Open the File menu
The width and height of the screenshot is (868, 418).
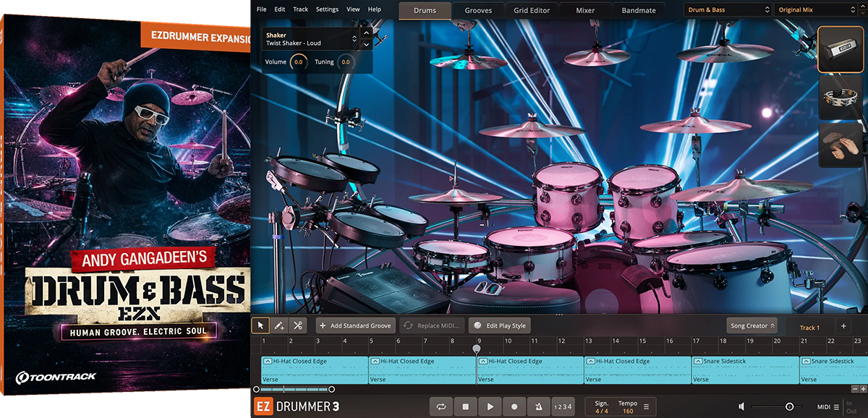tap(261, 9)
